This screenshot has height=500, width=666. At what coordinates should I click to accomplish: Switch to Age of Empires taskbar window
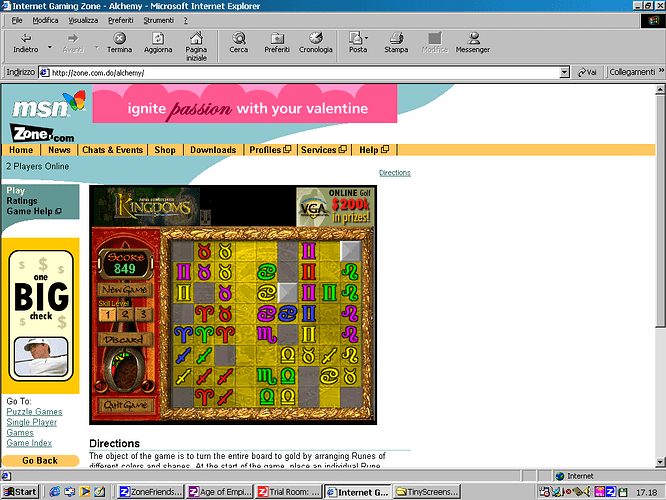220,492
